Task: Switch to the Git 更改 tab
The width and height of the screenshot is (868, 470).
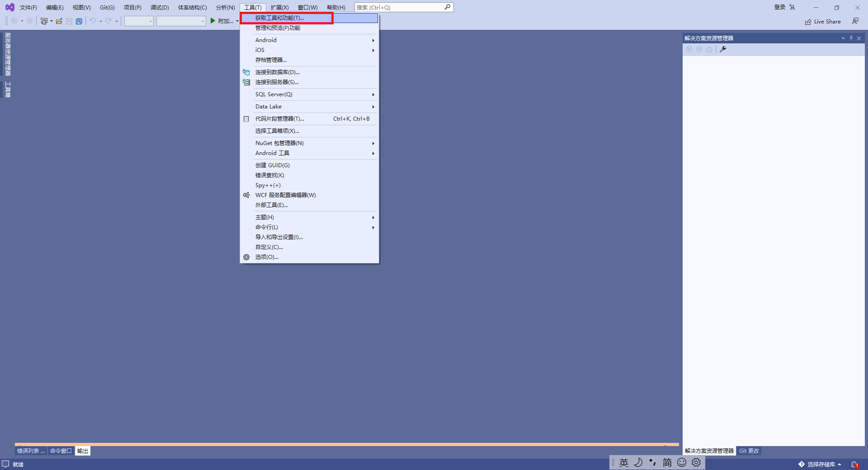Action: (749, 451)
